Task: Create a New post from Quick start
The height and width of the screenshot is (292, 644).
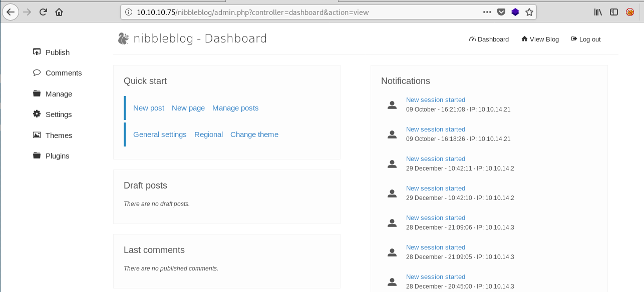Action: point(149,108)
